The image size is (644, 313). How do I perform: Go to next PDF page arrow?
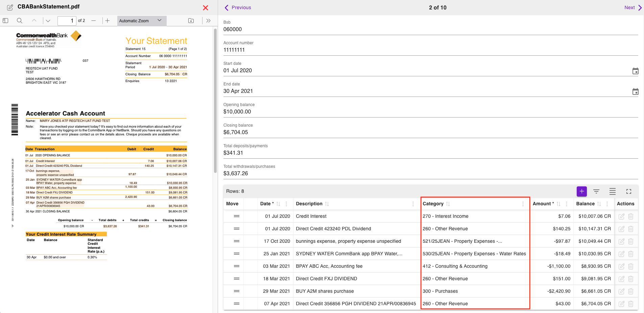pyautogui.click(x=48, y=21)
